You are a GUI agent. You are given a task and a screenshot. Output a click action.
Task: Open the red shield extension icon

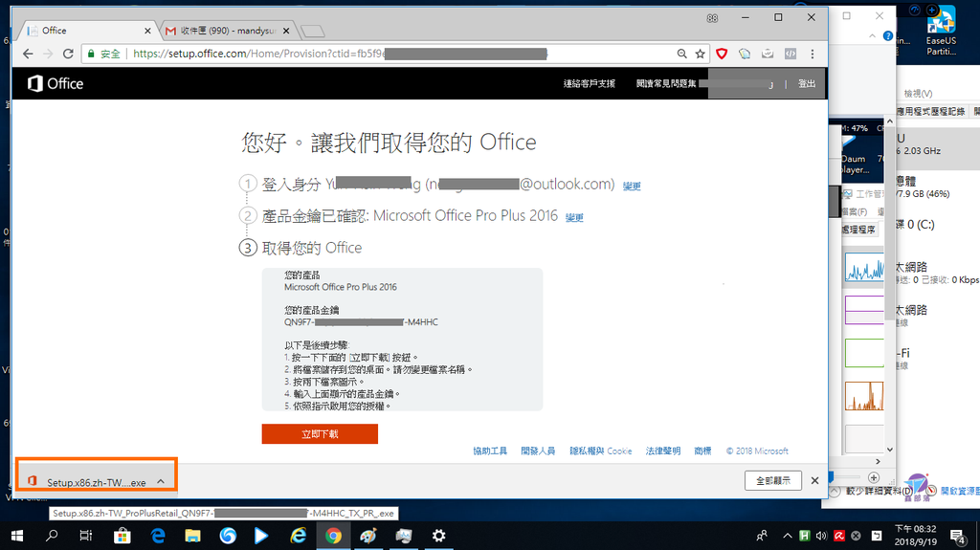tap(722, 55)
